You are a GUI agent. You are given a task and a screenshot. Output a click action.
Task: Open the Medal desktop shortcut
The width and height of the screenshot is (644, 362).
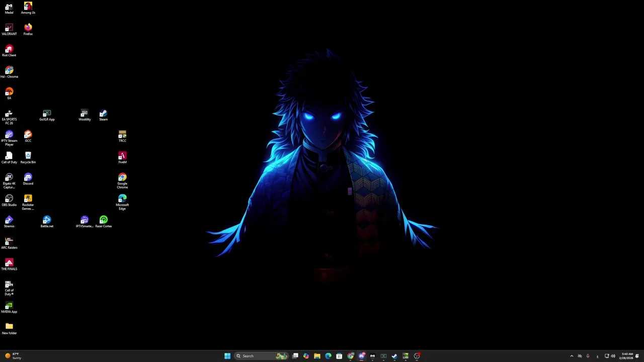tap(9, 9)
